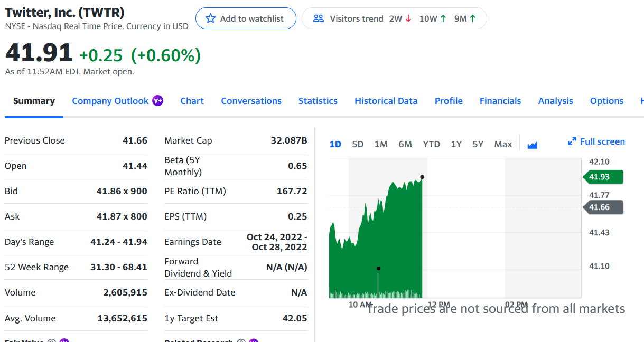View the Profile tab

pos(449,101)
